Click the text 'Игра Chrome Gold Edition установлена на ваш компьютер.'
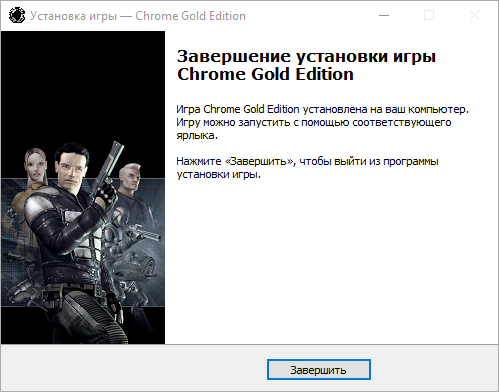 [x=322, y=109]
